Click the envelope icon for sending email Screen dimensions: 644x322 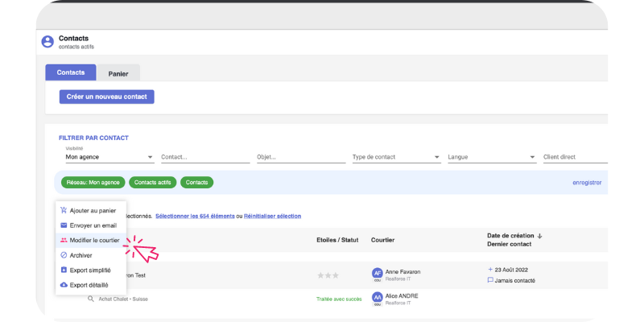(64, 225)
